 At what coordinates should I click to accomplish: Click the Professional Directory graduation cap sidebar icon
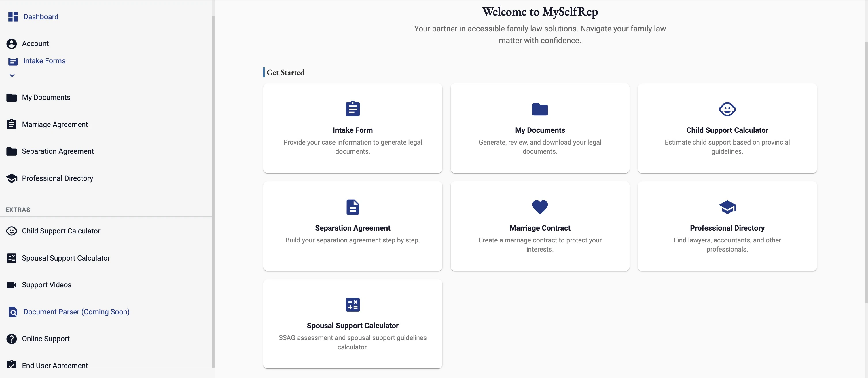(12, 178)
